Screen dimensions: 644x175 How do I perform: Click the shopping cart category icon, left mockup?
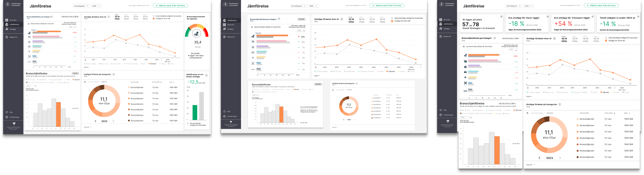point(29,37)
